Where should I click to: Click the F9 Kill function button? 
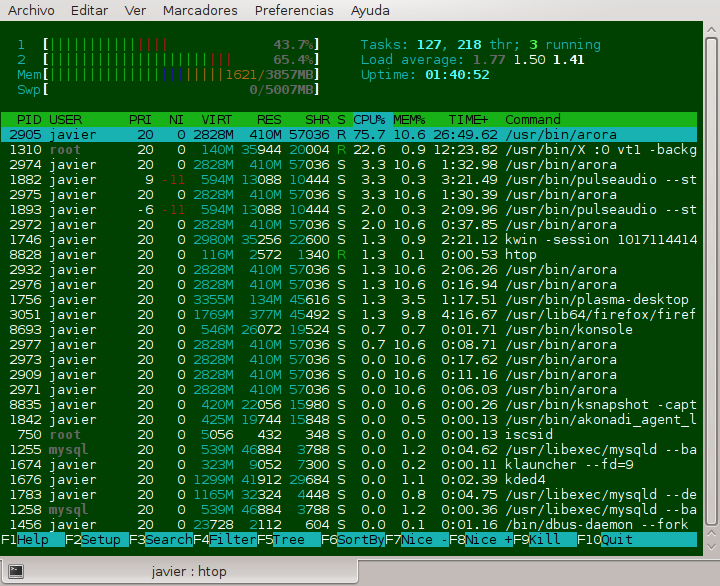tap(545, 540)
